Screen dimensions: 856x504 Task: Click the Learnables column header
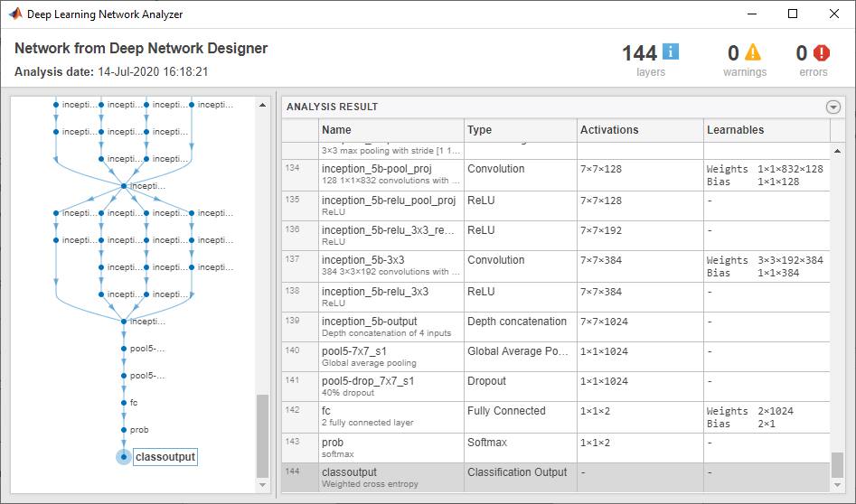pos(767,130)
